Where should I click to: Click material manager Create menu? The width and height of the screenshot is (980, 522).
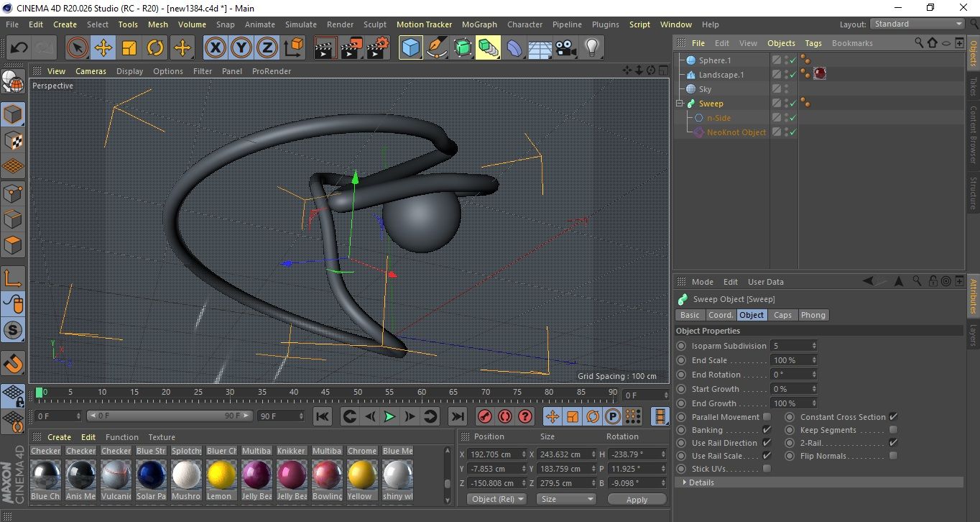coord(59,437)
